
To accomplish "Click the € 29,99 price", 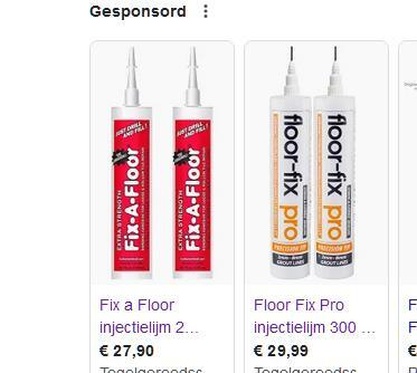I will [281, 351].
